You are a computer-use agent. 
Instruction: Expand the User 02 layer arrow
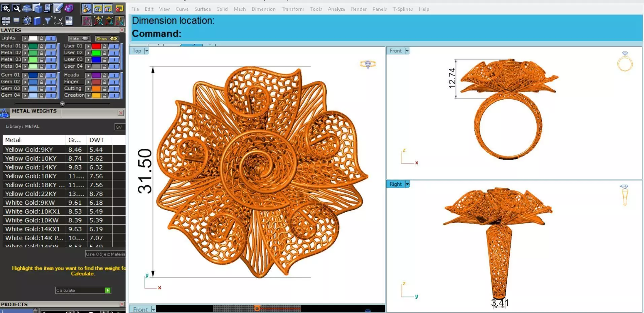pos(88,53)
